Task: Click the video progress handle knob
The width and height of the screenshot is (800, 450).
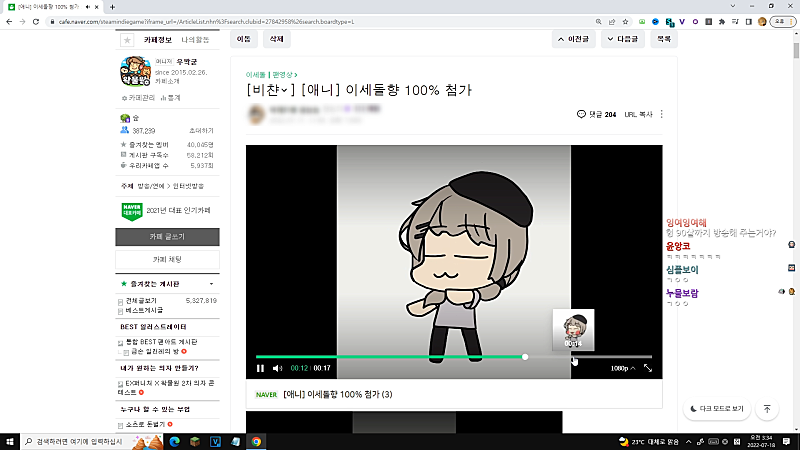Action: [x=525, y=357]
